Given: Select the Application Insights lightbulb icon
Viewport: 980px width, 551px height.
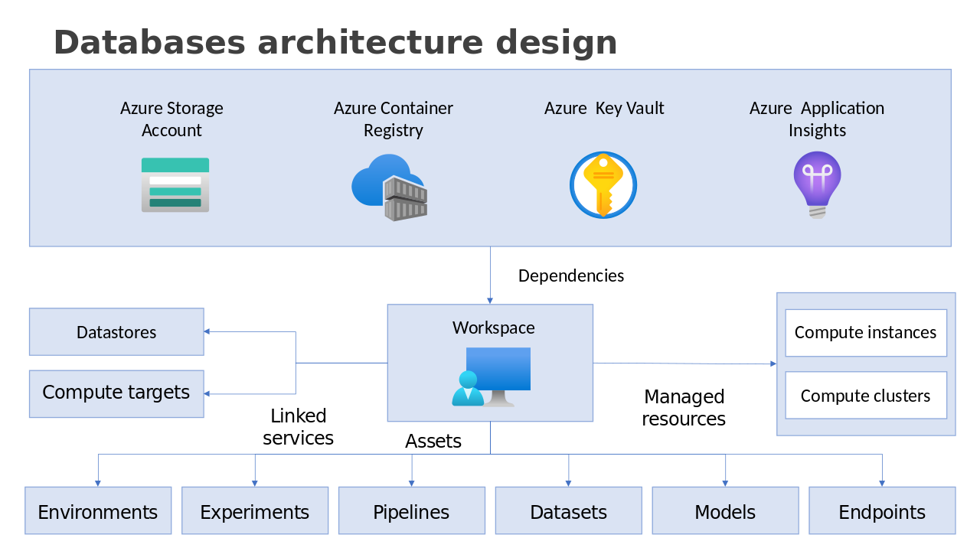Looking at the screenshot, I should click(x=817, y=185).
